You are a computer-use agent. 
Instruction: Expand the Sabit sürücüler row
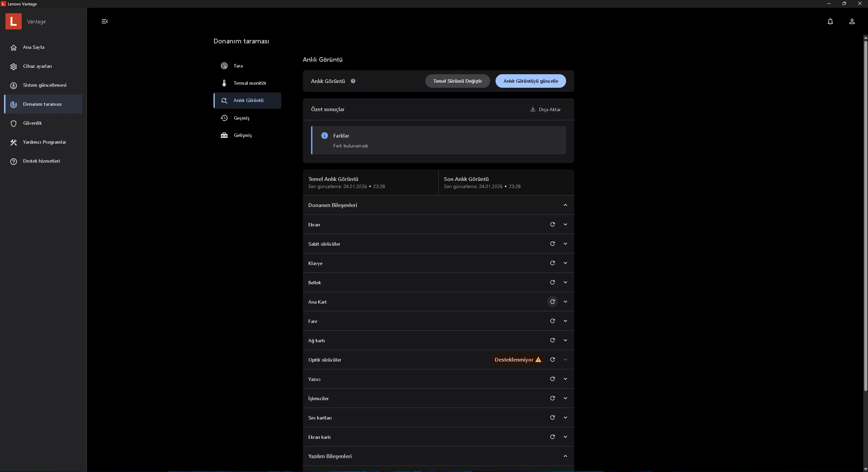pyautogui.click(x=565, y=244)
